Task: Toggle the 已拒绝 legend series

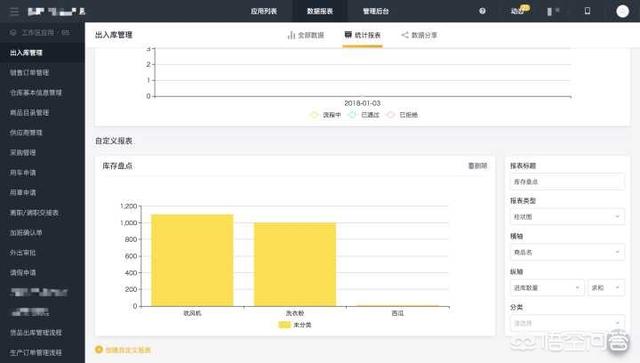Action: point(402,115)
